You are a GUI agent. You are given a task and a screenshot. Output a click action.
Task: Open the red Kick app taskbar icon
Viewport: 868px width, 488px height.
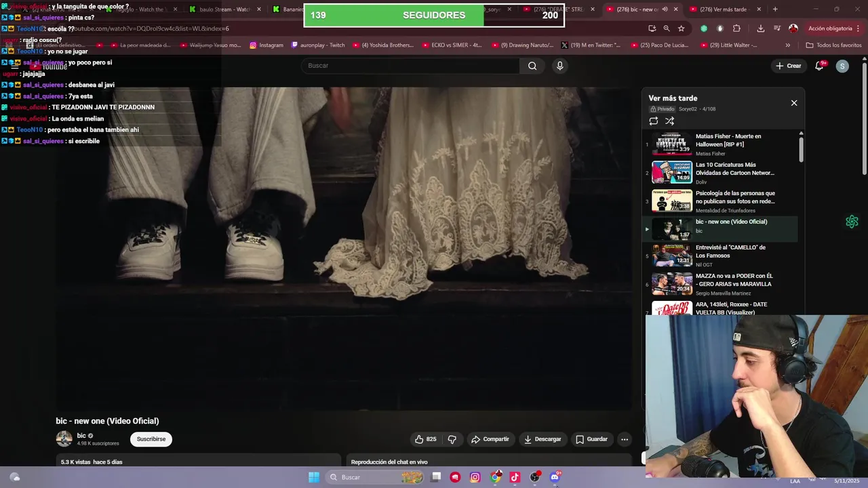tap(455, 477)
